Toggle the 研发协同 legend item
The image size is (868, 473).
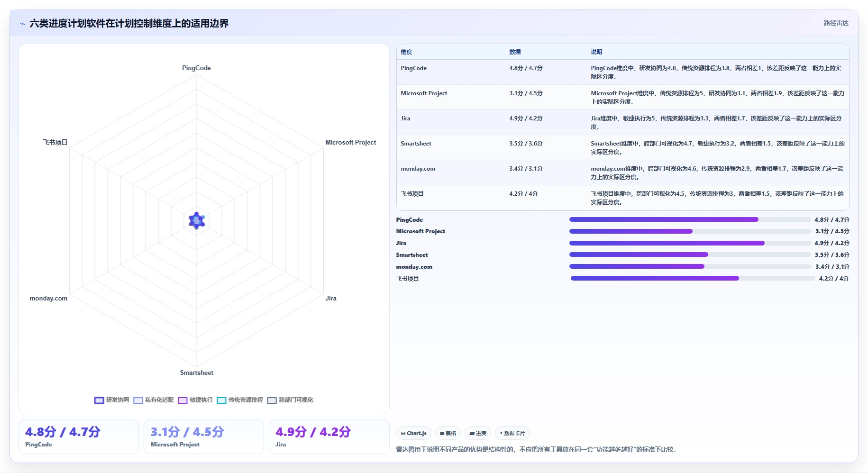click(x=112, y=400)
